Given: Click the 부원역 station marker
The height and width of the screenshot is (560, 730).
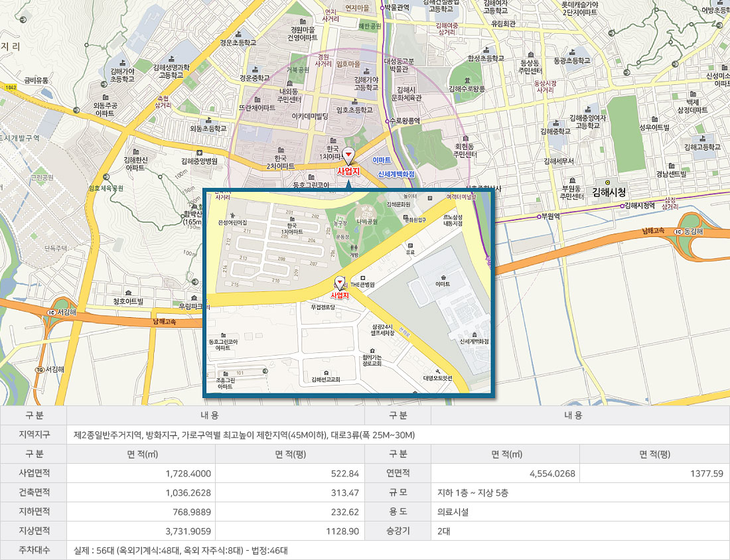Looking at the screenshot, I should click(539, 217).
